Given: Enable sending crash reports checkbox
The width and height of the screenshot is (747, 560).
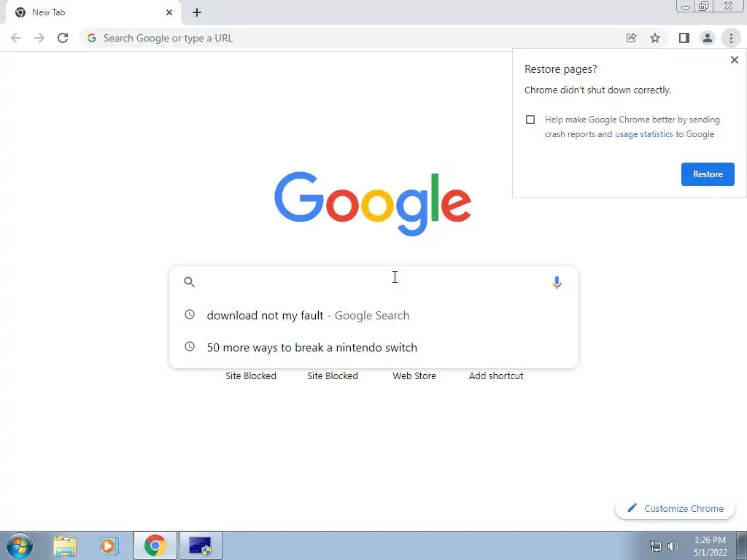Looking at the screenshot, I should coord(530,120).
